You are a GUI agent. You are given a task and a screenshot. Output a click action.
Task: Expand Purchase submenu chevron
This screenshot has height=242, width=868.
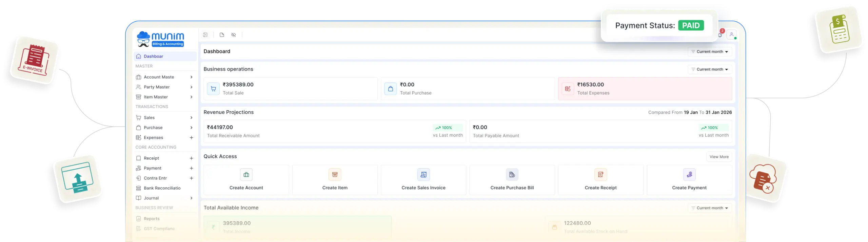pyautogui.click(x=192, y=128)
